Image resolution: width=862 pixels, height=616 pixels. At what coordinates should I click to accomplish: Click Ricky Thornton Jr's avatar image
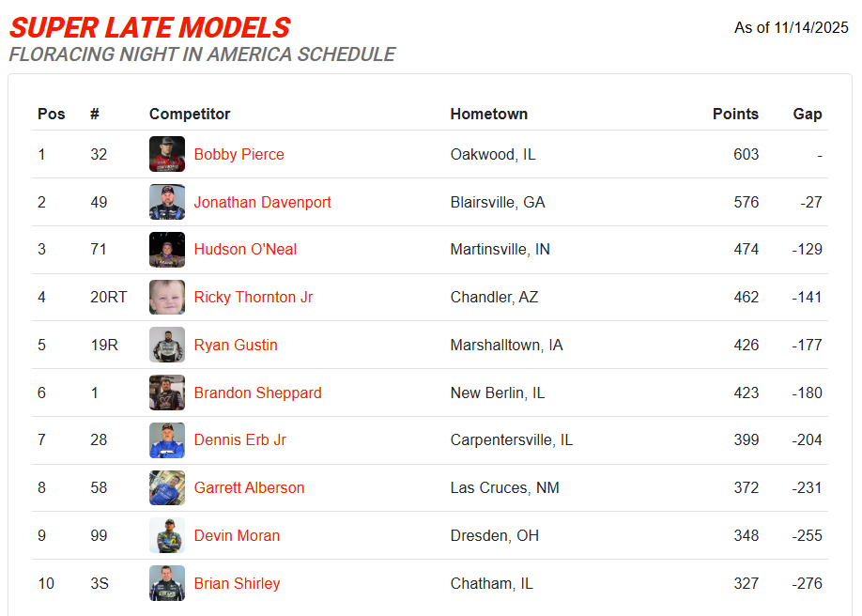(167, 298)
